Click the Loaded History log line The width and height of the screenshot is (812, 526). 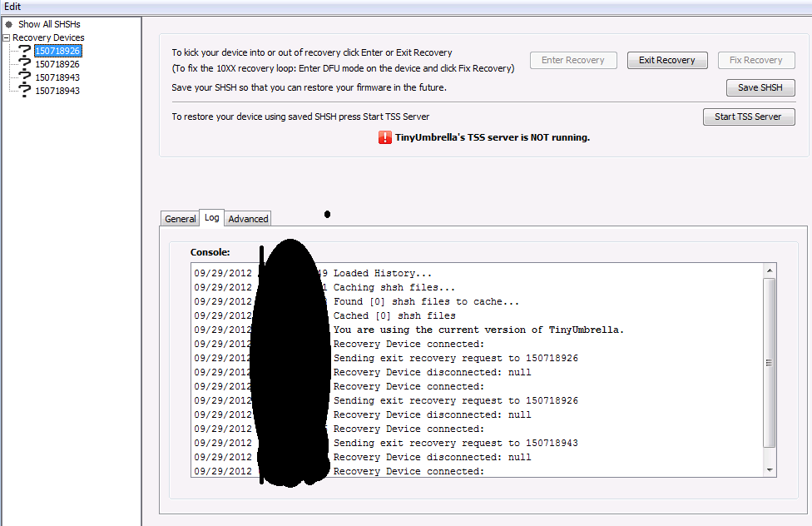382,273
